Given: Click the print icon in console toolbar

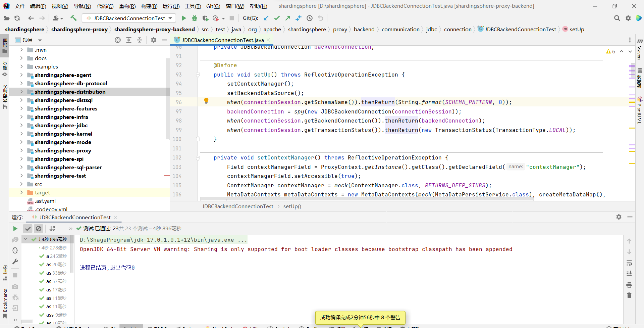Looking at the screenshot, I should [629, 285].
